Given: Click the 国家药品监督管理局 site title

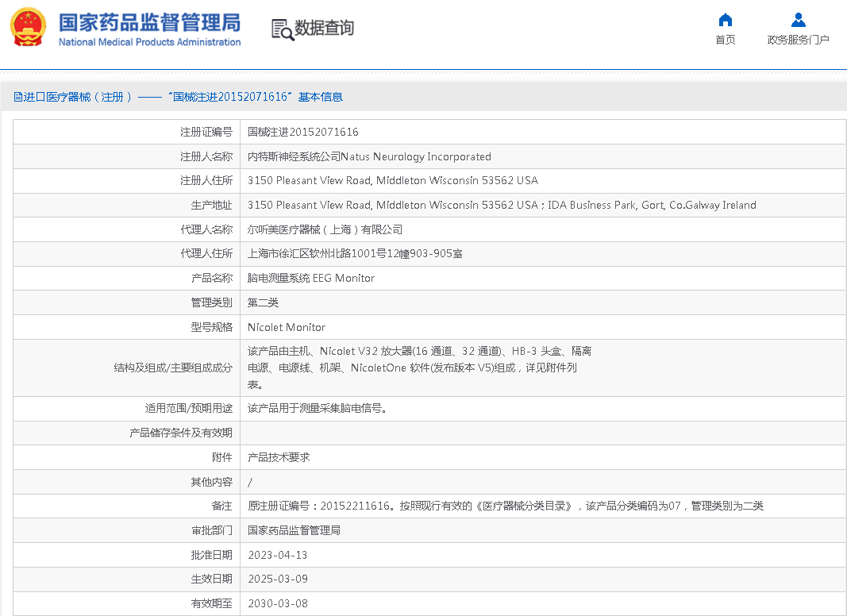Looking at the screenshot, I should coord(149,21).
